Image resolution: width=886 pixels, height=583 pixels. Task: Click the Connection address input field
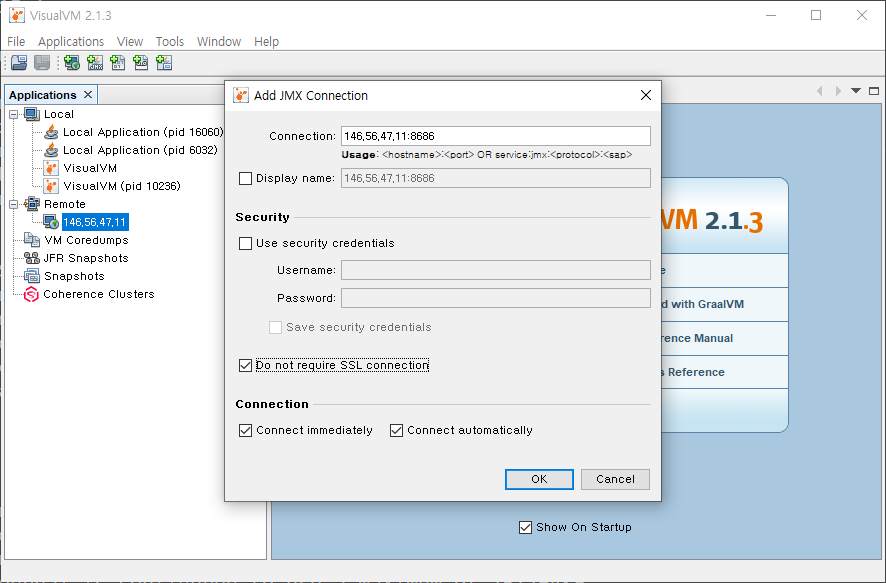496,136
